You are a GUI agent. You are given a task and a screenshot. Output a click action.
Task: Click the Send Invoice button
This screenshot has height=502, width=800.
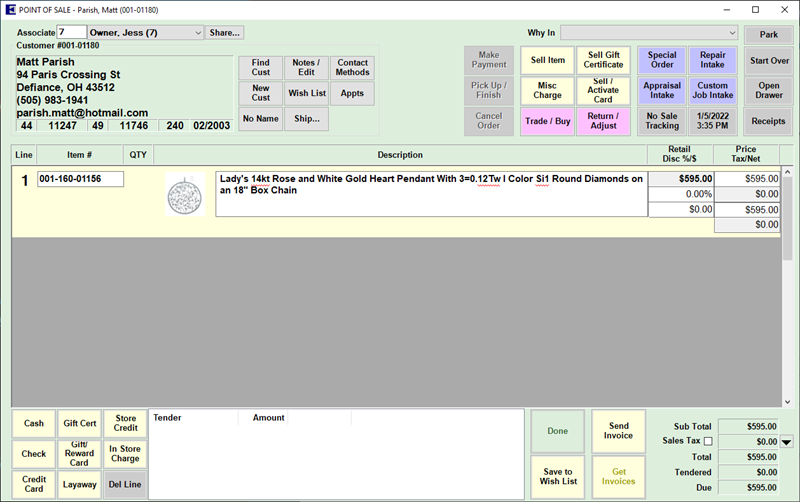(618, 431)
